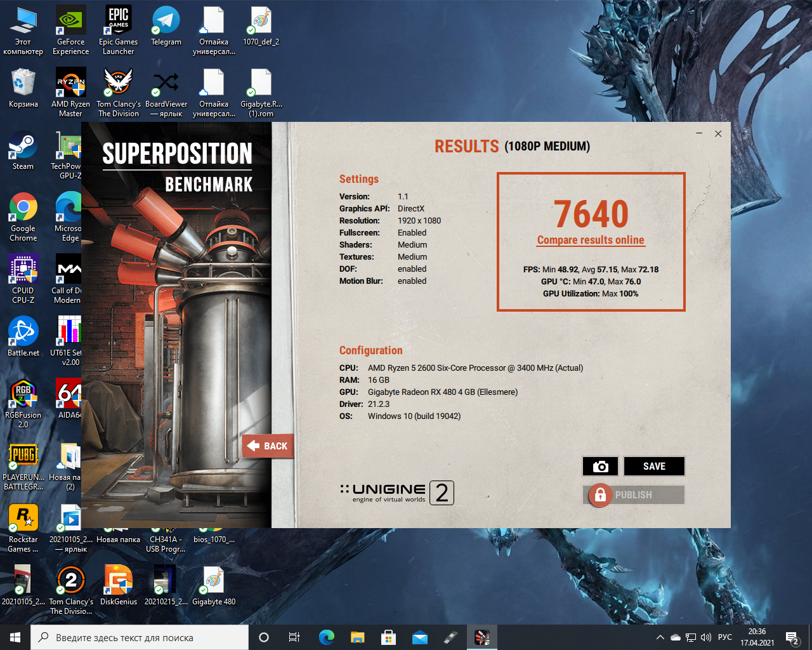Screen dimensions: 812x650
Task: Select the Telegram desktop shortcut
Action: point(166,26)
